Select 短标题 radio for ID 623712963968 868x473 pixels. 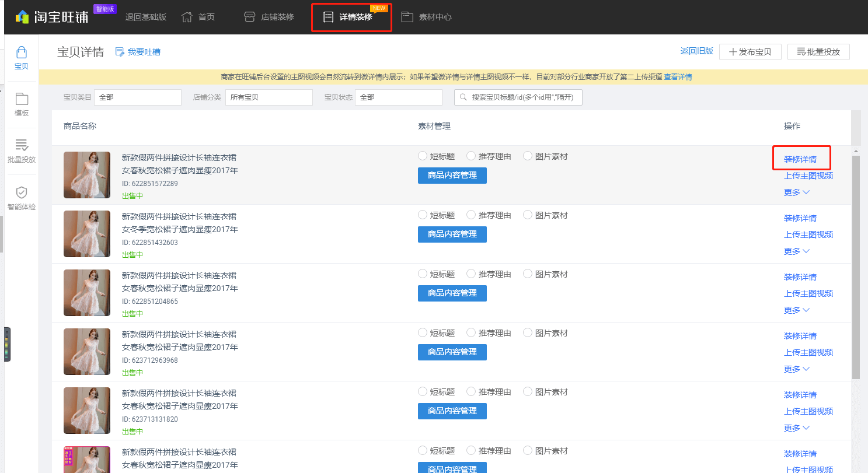coord(423,333)
